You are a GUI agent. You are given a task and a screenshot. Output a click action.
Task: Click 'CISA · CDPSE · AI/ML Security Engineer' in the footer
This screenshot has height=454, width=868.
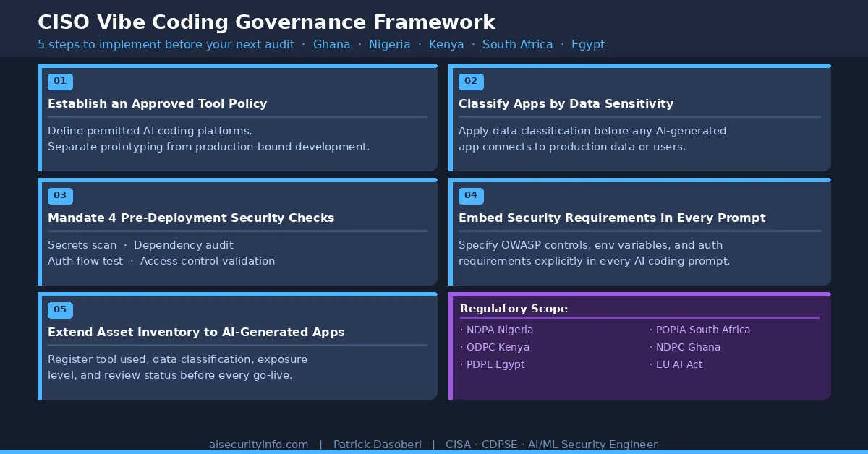[x=551, y=445]
